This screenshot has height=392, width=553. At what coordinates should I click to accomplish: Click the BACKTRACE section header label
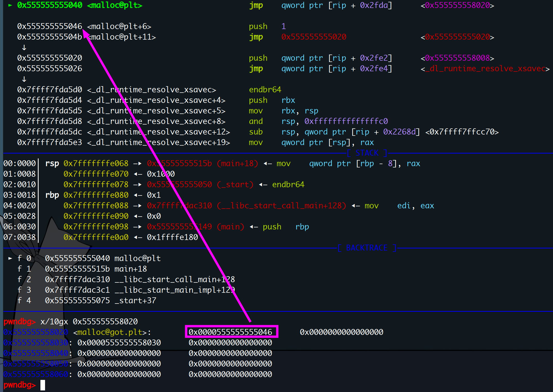point(367,248)
